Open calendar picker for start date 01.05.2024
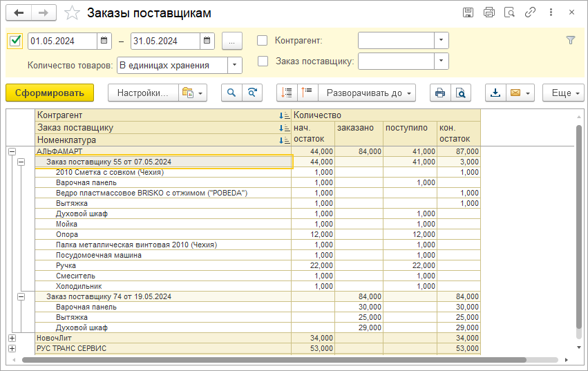 (104, 41)
